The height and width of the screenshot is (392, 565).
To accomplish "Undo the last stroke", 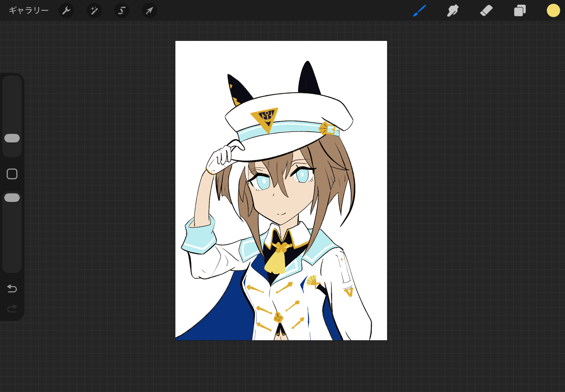I will (x=12, y=288).
